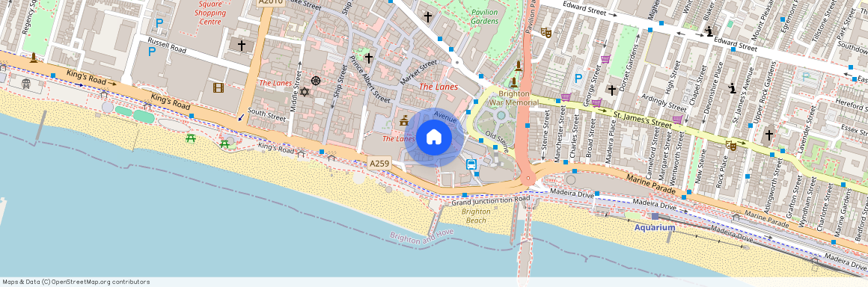Click the fountain circle in Old Steine gardens
Screen dimensions: 868x287
(x=501, y=116)
